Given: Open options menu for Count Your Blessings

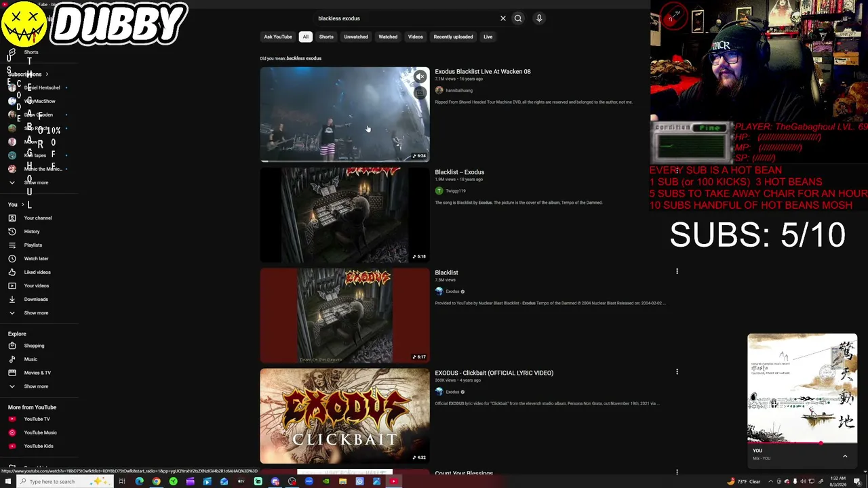Looking at the screenshot, I should pos(677,472).
